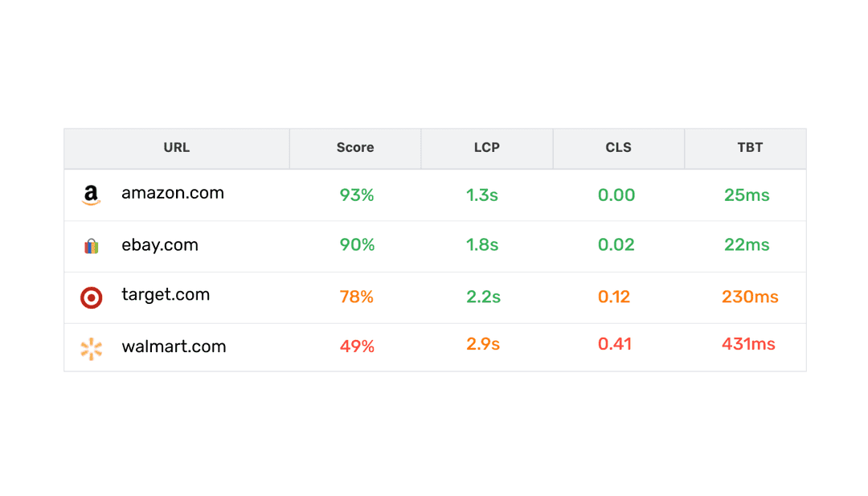Click eBay's 1.8s LCP value
The width and height of the screenshot is (868, 496).
[482, 245]
